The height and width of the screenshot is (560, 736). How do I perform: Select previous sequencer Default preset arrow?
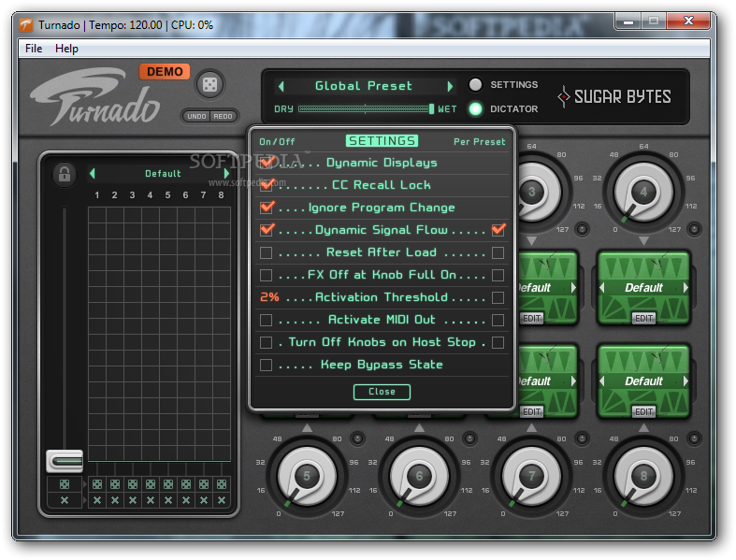coord(92,174)
